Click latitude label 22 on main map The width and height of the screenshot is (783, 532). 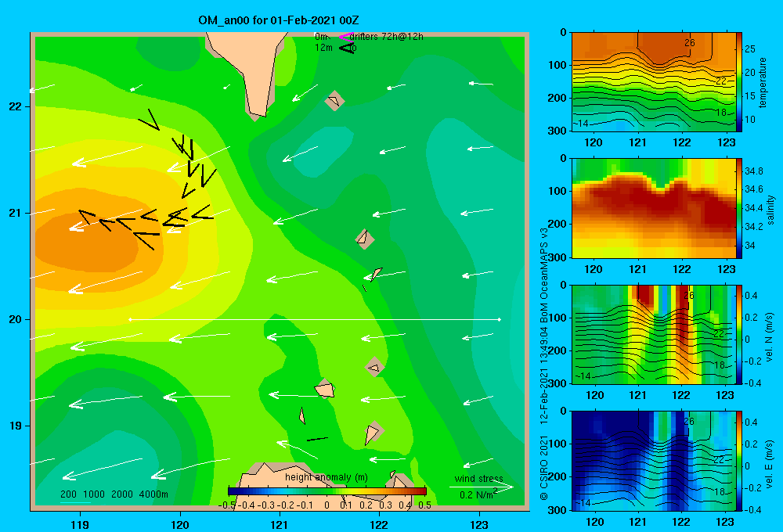(15, 106)
